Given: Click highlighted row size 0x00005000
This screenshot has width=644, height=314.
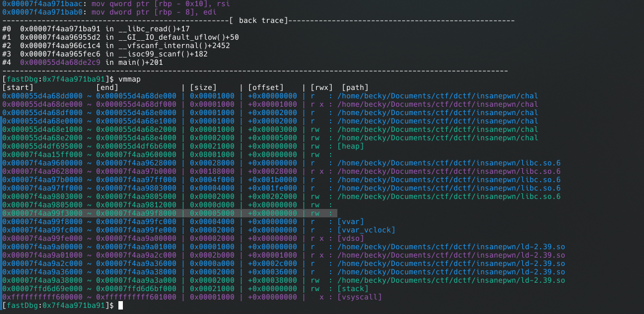Looking at the screenshot, I should [212, 213].
